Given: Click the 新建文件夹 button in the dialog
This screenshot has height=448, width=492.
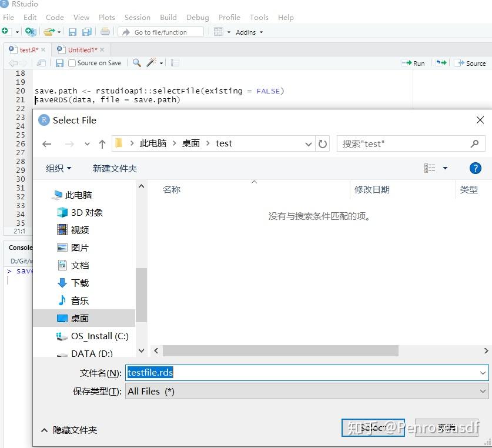Looking at the screenshot, I should 115,168.
